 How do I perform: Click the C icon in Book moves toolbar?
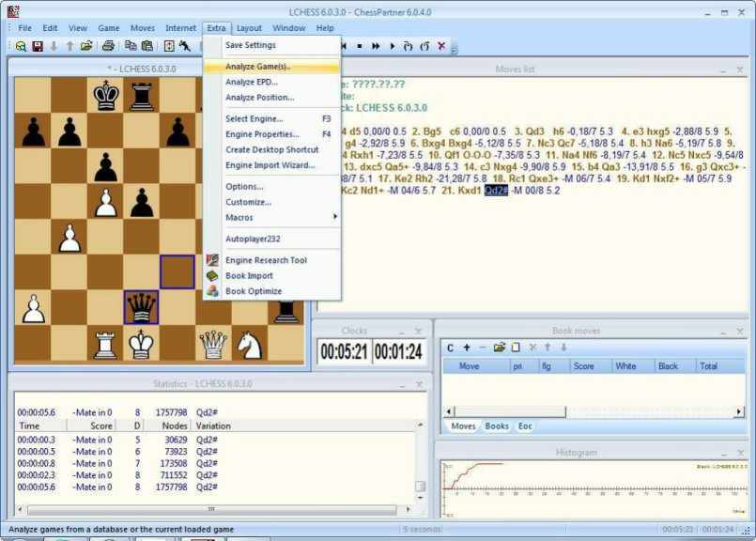(451, 348)
